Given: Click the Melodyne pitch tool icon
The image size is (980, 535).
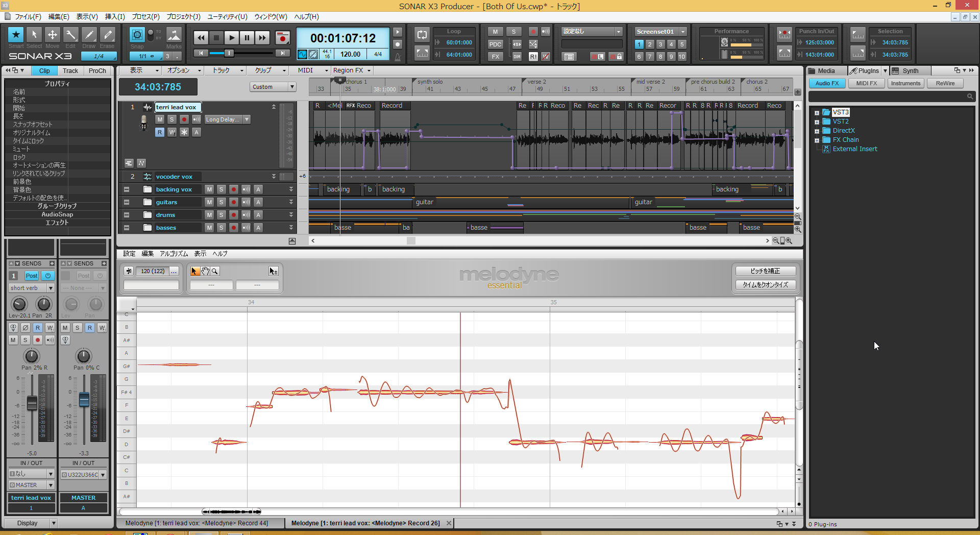Looking at the screenshot, I should 274,271.
